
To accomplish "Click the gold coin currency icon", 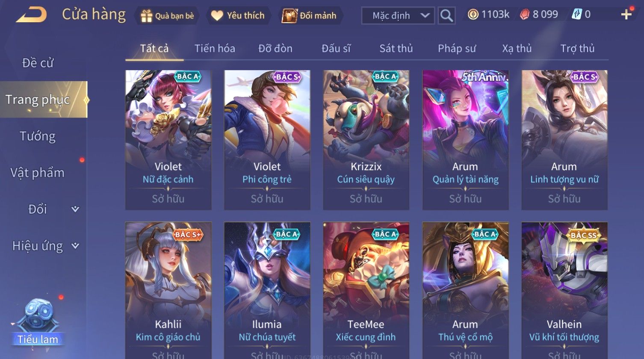I will [x=473, y=15].
